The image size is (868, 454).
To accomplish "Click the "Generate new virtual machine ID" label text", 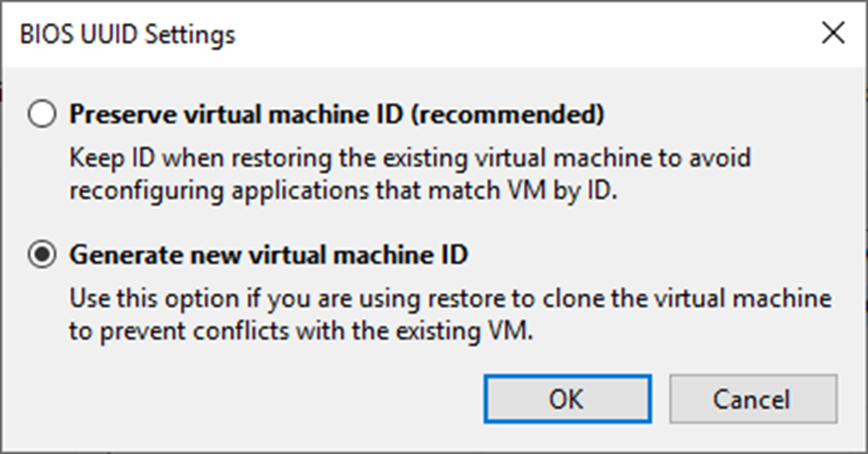I will pyautogui.click(x=269, y=255).
